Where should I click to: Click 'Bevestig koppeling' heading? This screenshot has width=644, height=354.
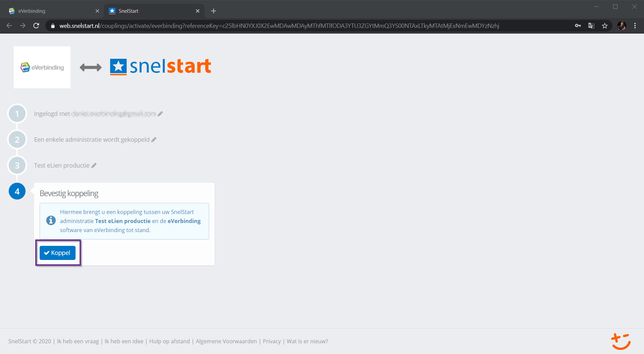click(x=69, y=193)
